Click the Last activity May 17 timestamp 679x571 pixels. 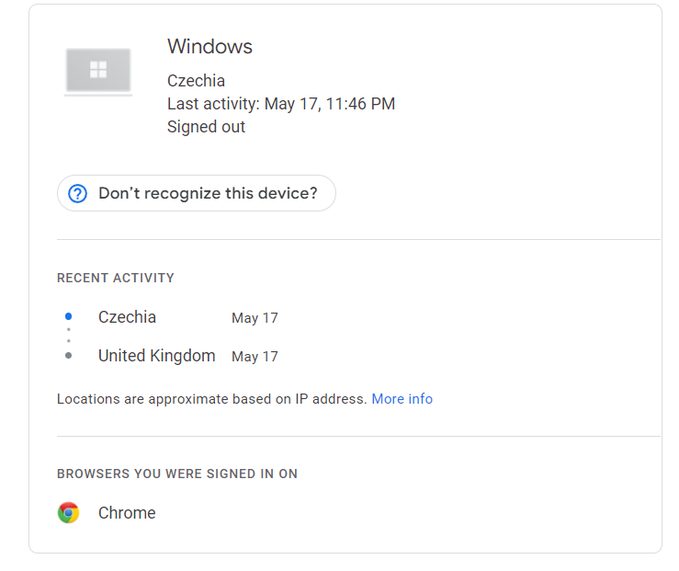pyautogui.click(x=281, y=104)
